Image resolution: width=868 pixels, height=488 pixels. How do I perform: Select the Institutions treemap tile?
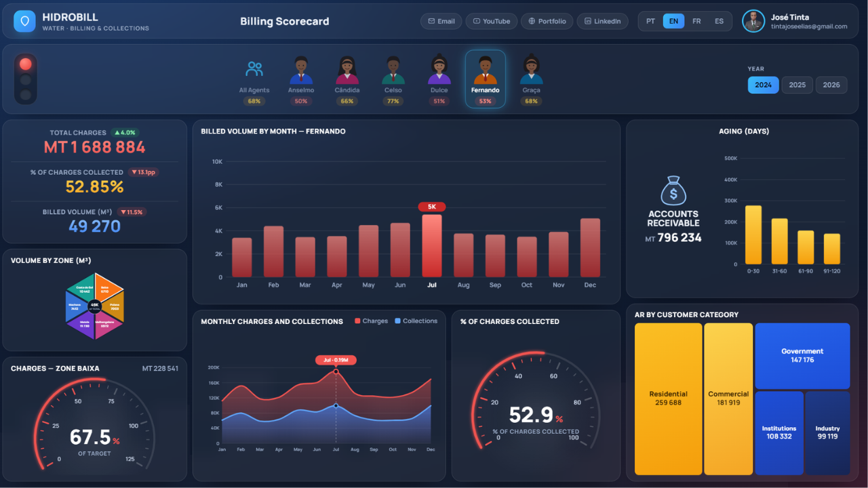779,432
